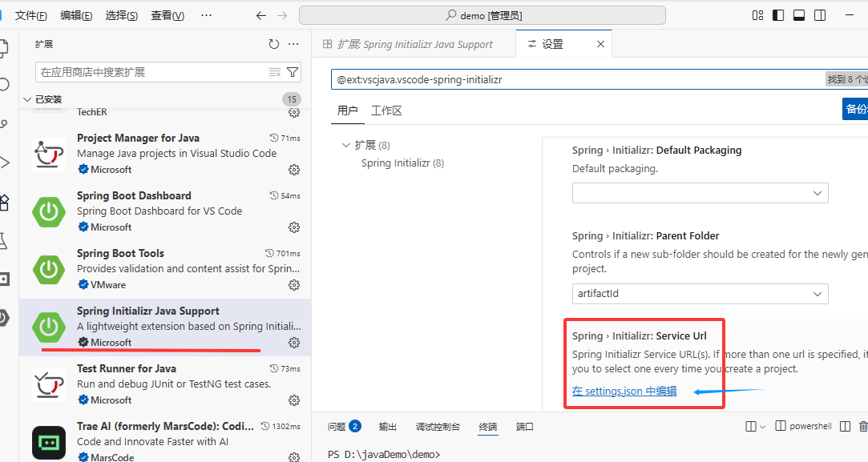Open the 输出 panel tab
The width and height of the screenshot is (868, 462).
click(x=387, y=427)
